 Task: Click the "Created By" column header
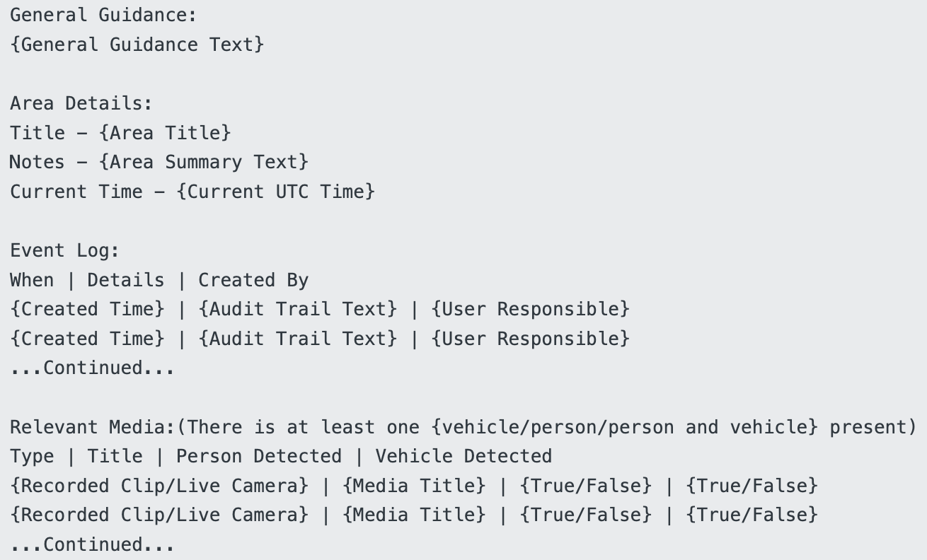pos(253,280)
